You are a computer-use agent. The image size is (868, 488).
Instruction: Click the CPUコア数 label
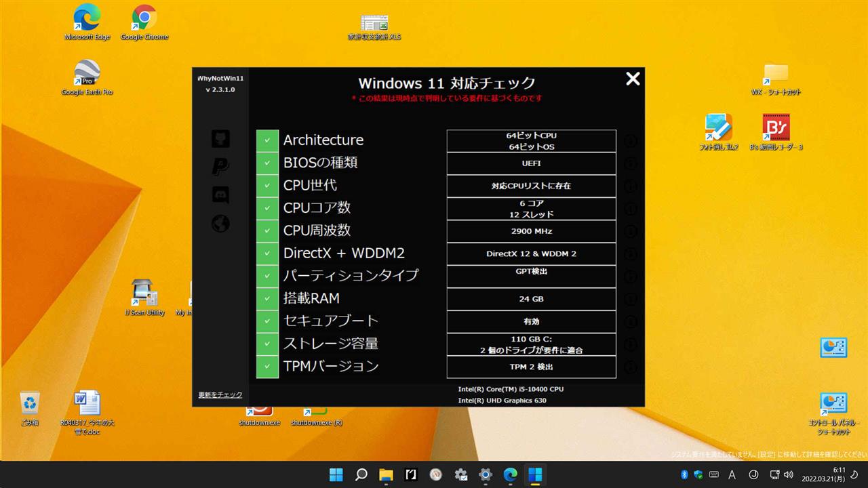pyautogui.click(x=317, y=207)
